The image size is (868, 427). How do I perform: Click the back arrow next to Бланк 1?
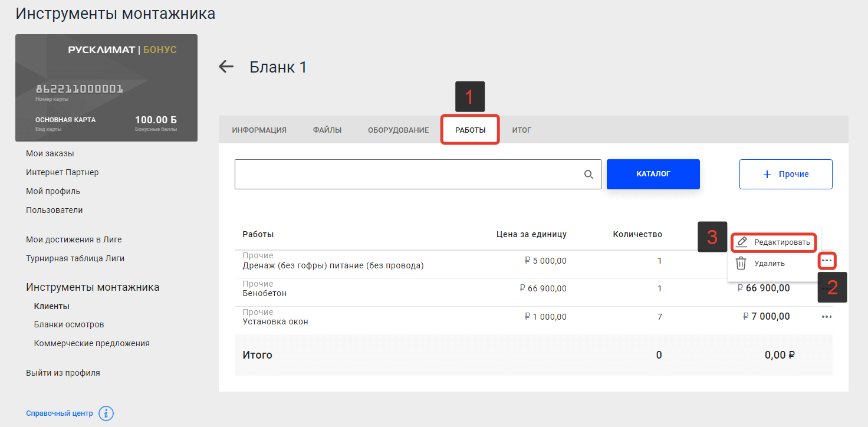pyautogui.click(x=226, y=67)
